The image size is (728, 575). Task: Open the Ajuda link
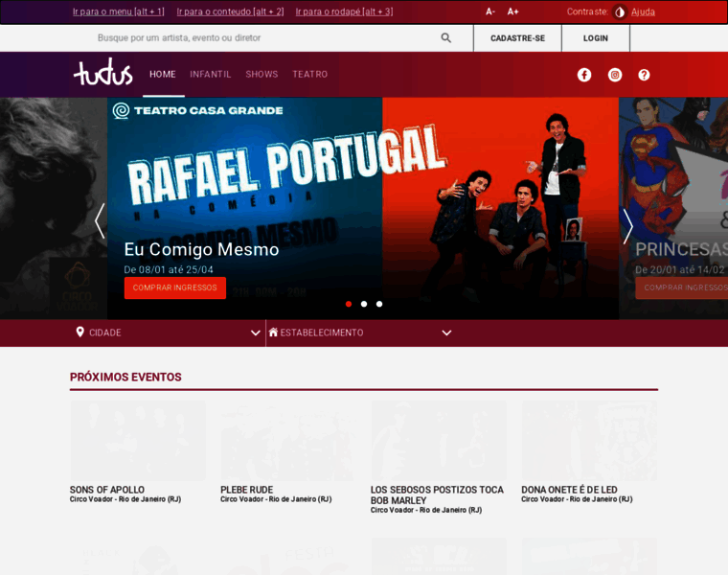(643, 12)
